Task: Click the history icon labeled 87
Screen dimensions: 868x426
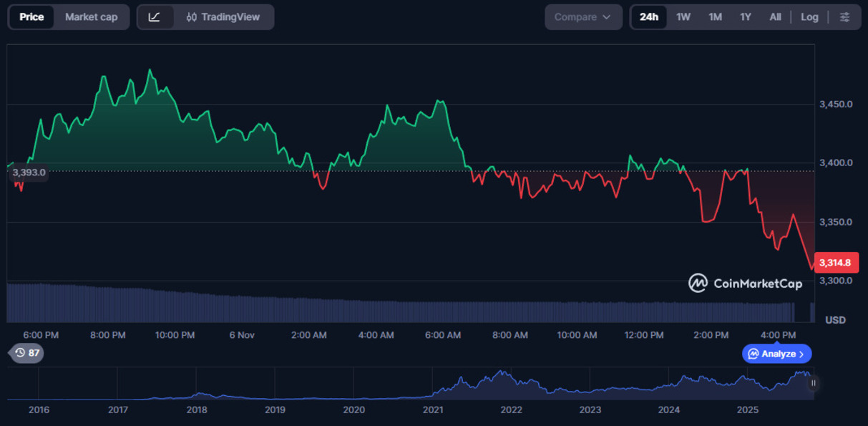Action: pos(26,352)
